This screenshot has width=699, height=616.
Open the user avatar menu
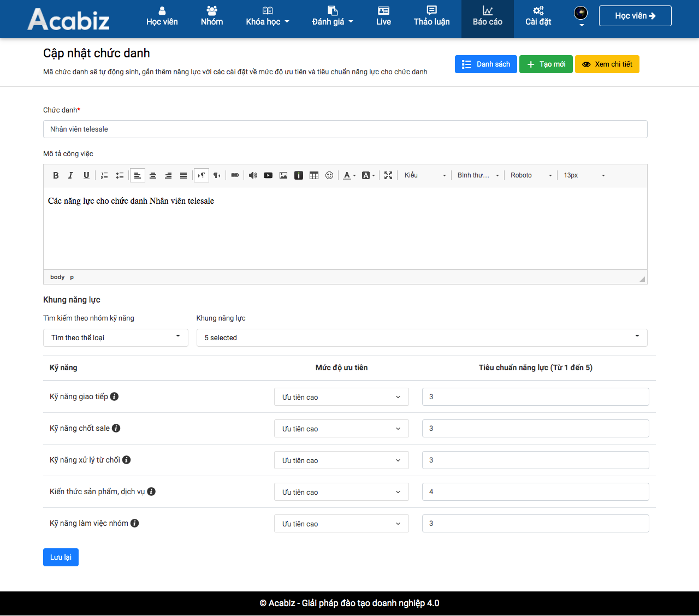pos(581,15)
